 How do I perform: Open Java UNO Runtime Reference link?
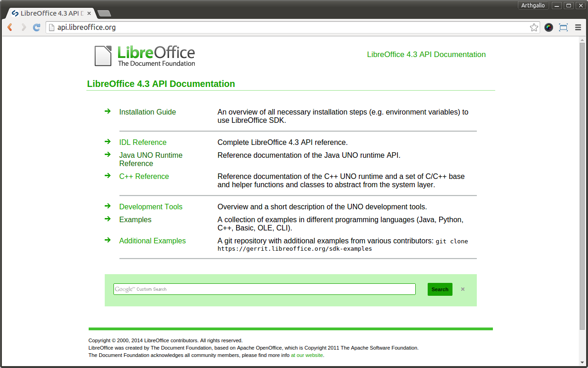(151, 159)
